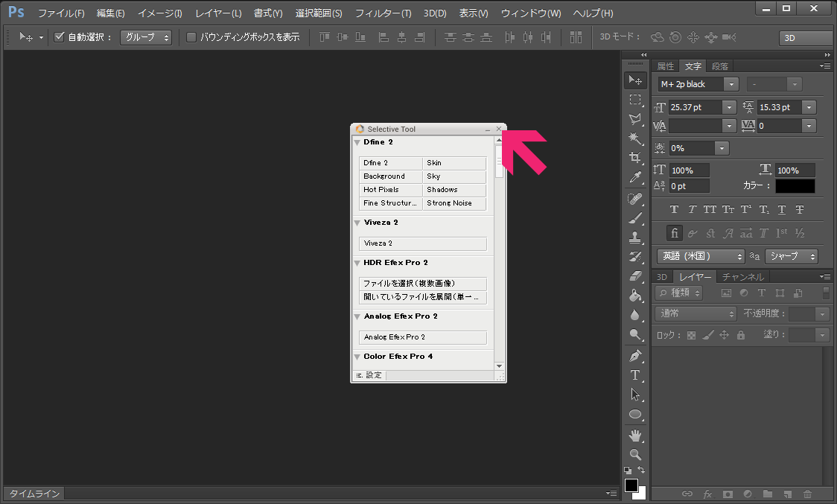Select the History Brush tool
The height and width of the screenshot is (504, 837).
click(x=634, y=256)
